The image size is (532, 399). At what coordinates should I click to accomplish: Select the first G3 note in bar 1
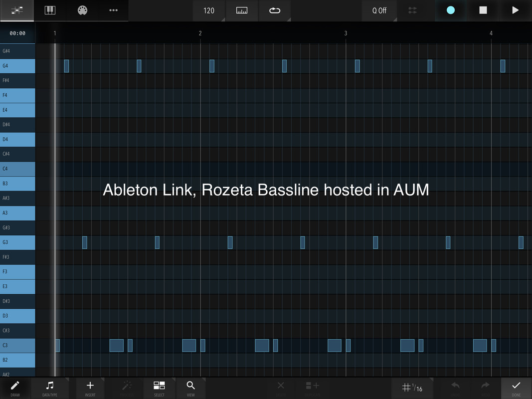click(x=85, y=242)
